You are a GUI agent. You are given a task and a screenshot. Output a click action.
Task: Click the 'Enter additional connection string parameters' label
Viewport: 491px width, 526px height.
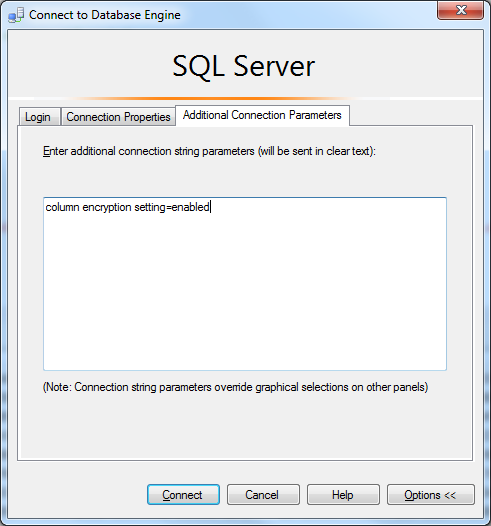(209, 151)
